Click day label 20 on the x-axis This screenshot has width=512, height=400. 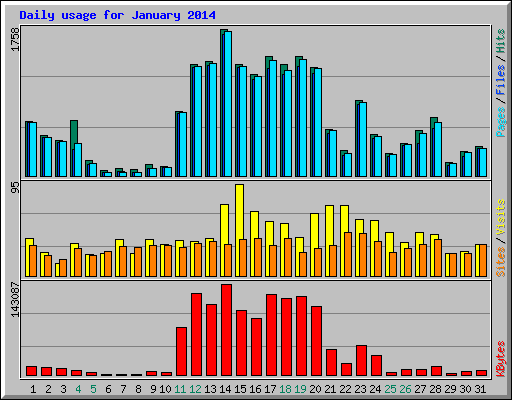point(315,389)
